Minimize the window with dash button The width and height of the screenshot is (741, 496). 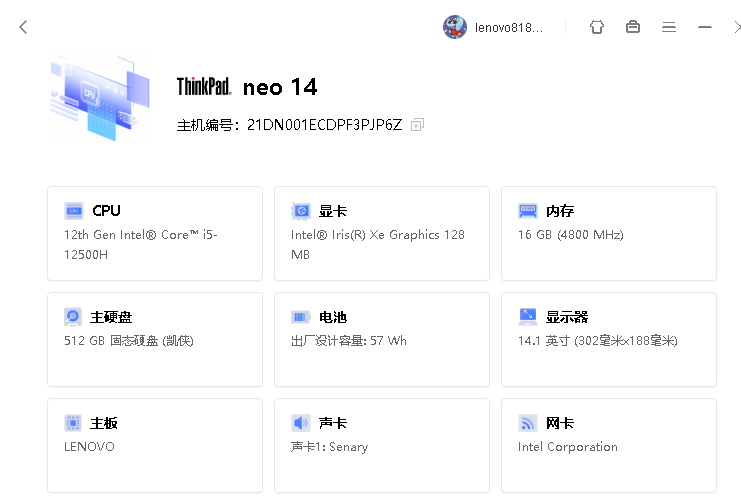(x=705, y=27)
